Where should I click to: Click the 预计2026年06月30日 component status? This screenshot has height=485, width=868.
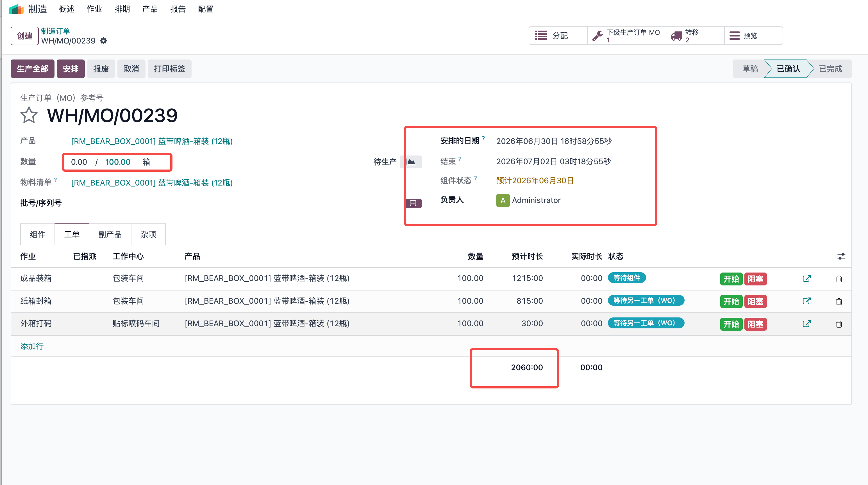pyautogui.click(x=535, y=181)
